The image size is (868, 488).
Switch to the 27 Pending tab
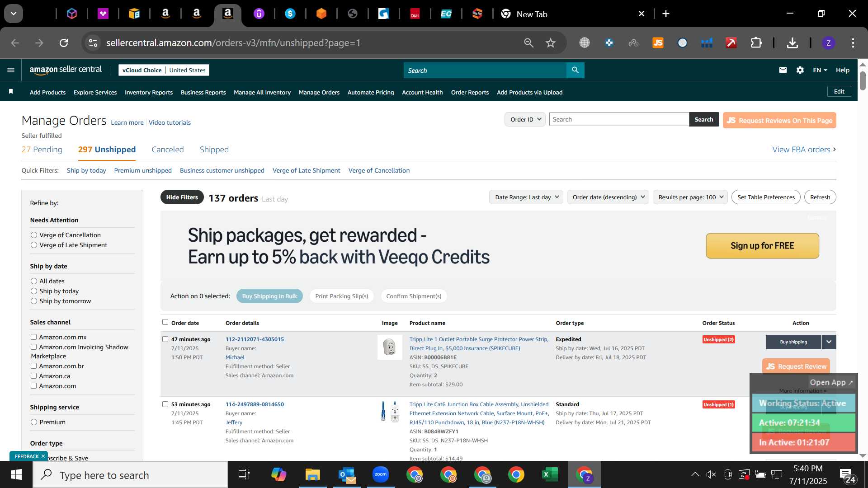click(42, 150)
